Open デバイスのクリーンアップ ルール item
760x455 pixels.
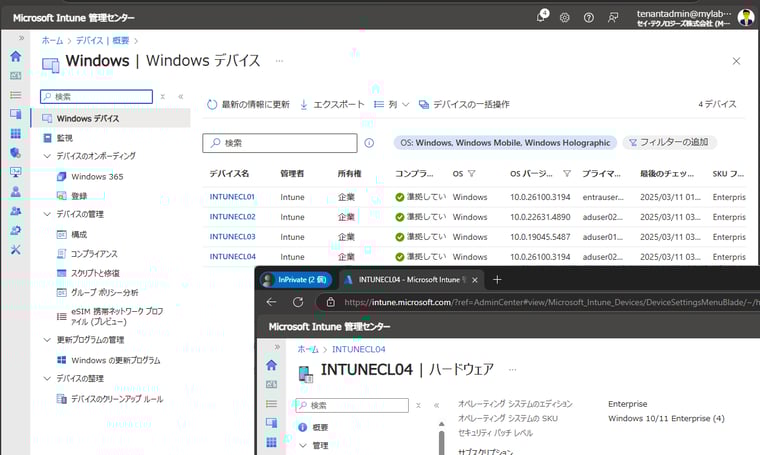click(x=117, y=399)
